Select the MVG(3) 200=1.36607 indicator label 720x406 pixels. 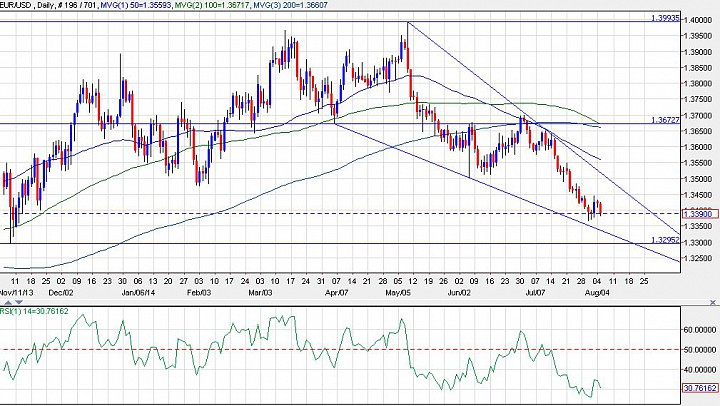click(x=291, y=5)
